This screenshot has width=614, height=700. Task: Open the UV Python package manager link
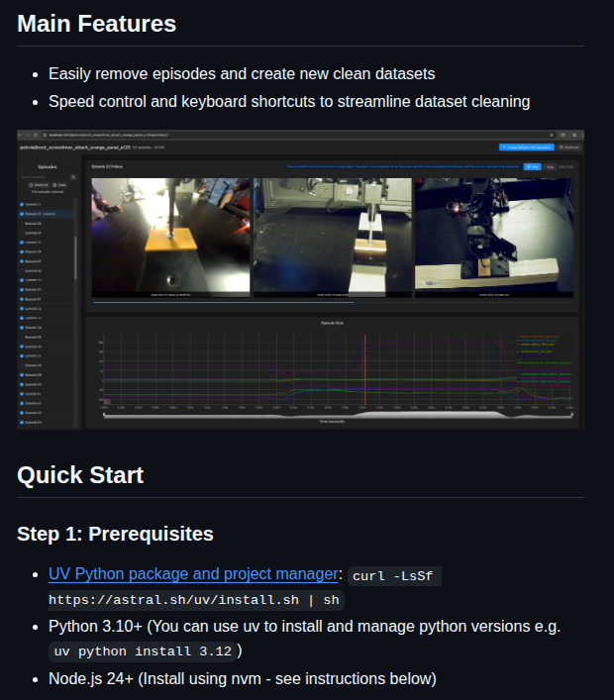pyautogui.click(x=193, y=573)
